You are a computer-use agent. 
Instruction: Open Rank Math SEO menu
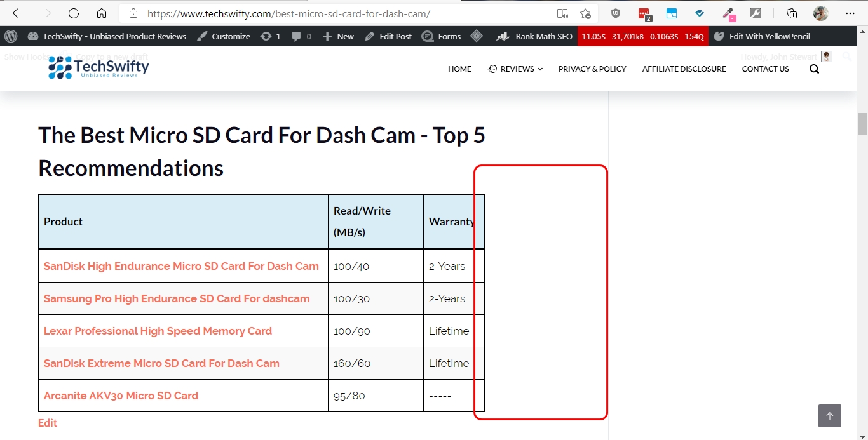click(534, 36)
